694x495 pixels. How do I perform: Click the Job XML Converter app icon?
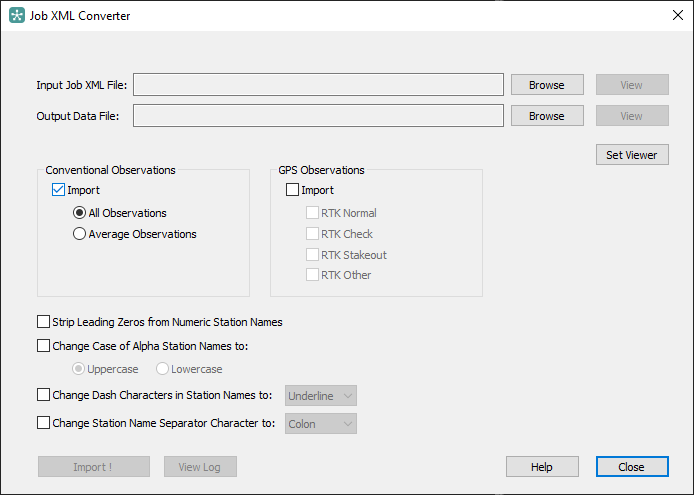(17, 15)
